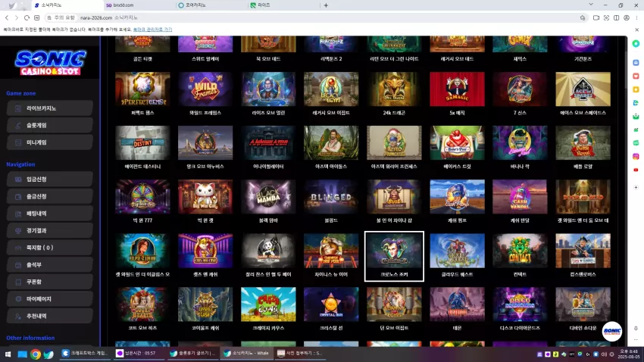The height and width of the screenshot is (362, 644).
Task: Click the screen capture toolbar icon
Action: [606, 17]
